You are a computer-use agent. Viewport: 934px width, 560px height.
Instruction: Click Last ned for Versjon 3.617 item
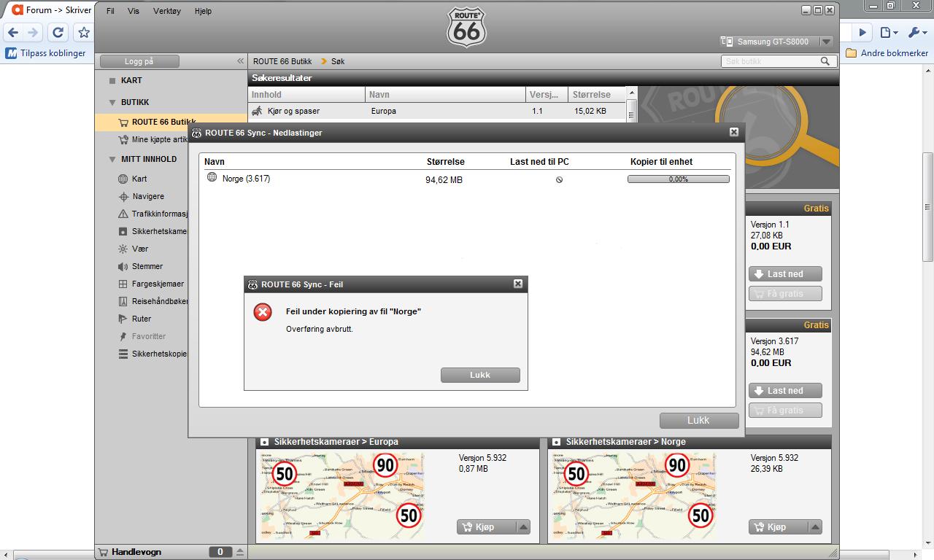pyautogui.click(x=785, y=390)
